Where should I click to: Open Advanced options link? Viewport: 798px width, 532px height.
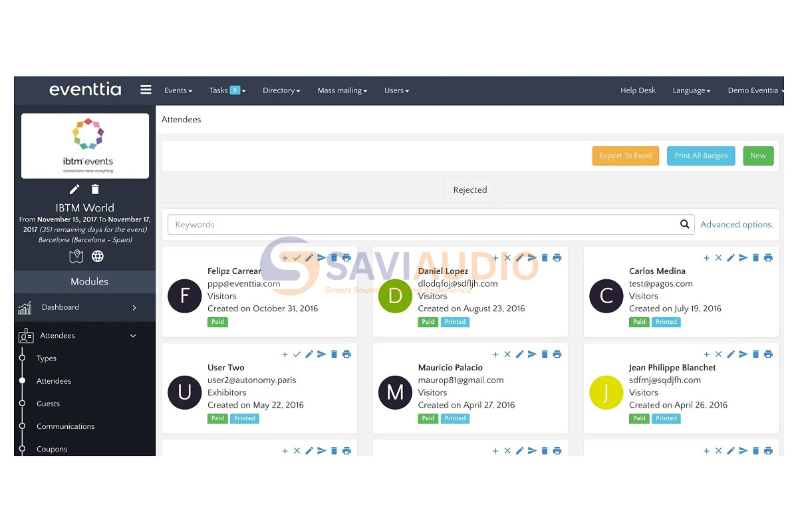[737, 225]
